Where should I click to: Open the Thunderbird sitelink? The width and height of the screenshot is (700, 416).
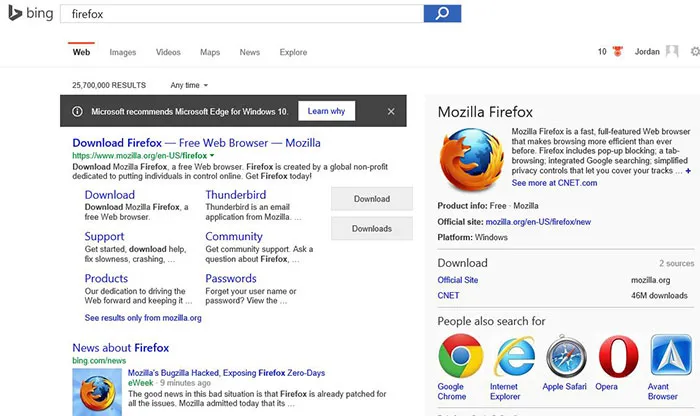coord(236,195)
